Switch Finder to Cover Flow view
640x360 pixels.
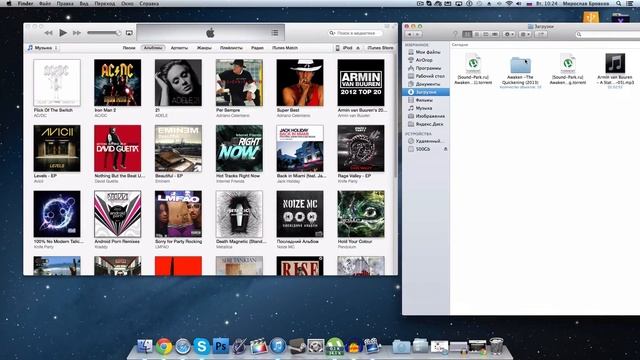(495, 34)
